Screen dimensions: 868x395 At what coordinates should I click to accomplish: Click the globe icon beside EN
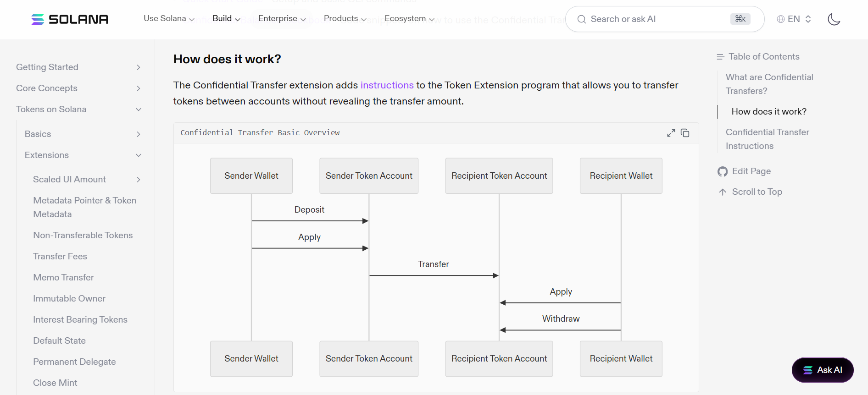[x=780, y=19]
